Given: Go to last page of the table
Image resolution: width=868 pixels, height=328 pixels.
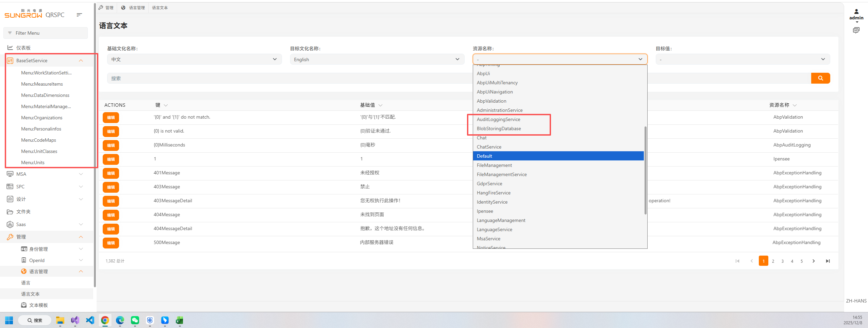Looking at the screenshot, I should (828, 261).
